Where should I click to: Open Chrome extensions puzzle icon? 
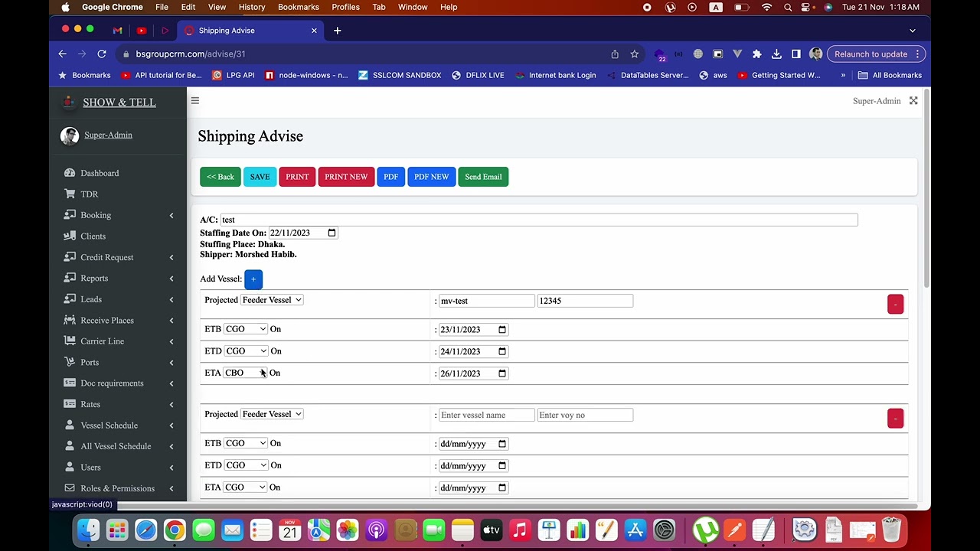click(x=756, y=54)
